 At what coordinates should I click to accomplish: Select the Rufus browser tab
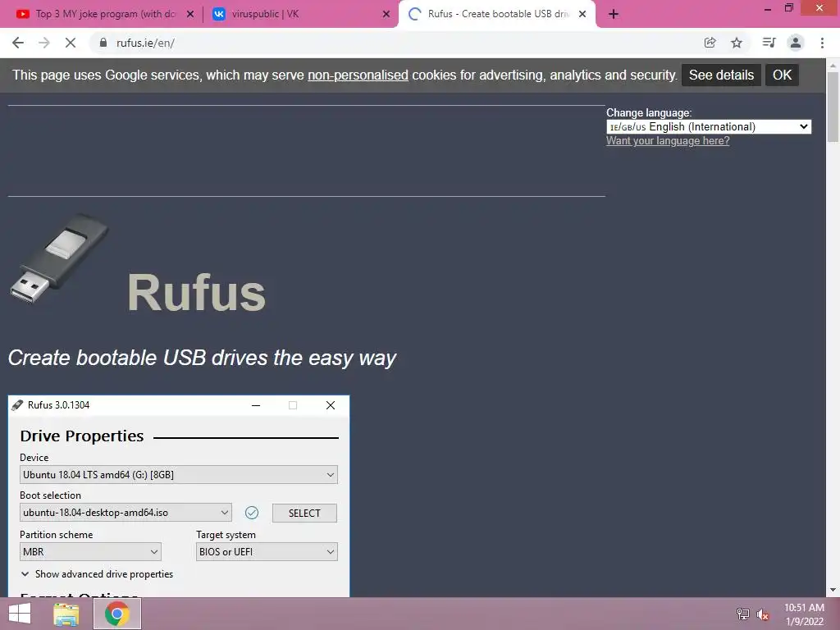click(496, 15)
